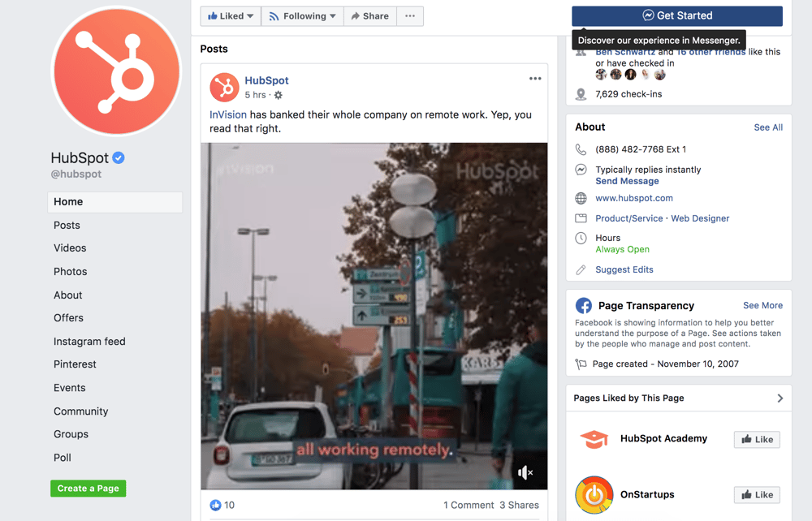The height and width of the screenshot is (521, 812).
Task: Like the OnStartups page
Action: pos(757,494)
